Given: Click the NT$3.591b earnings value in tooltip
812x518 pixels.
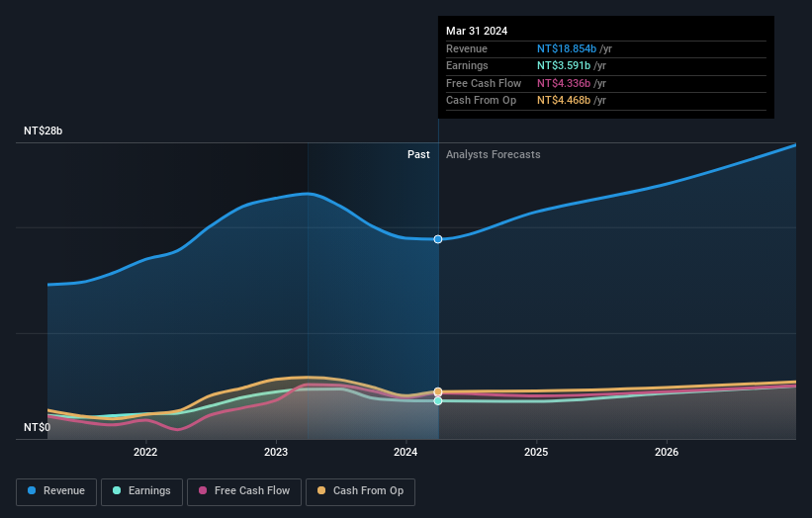Looking at the screenshot, I should (564, 65).
